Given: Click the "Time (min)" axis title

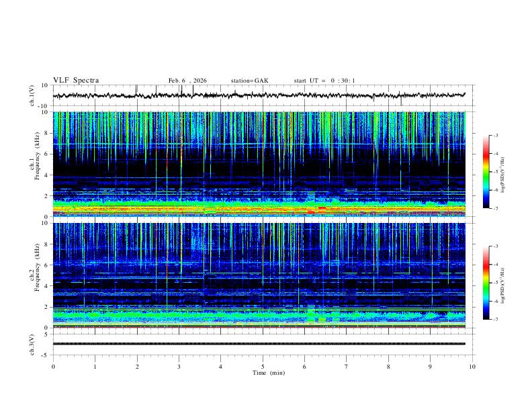Looking at the screenshot, I should (269, 373).
